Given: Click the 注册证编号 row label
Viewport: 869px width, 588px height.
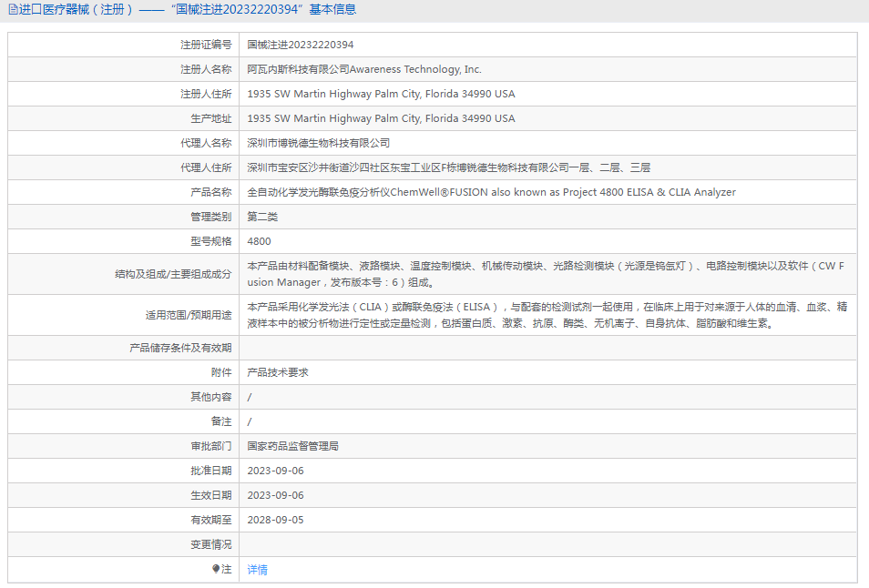Looking at the screenshot, I should tap(206, 45).
